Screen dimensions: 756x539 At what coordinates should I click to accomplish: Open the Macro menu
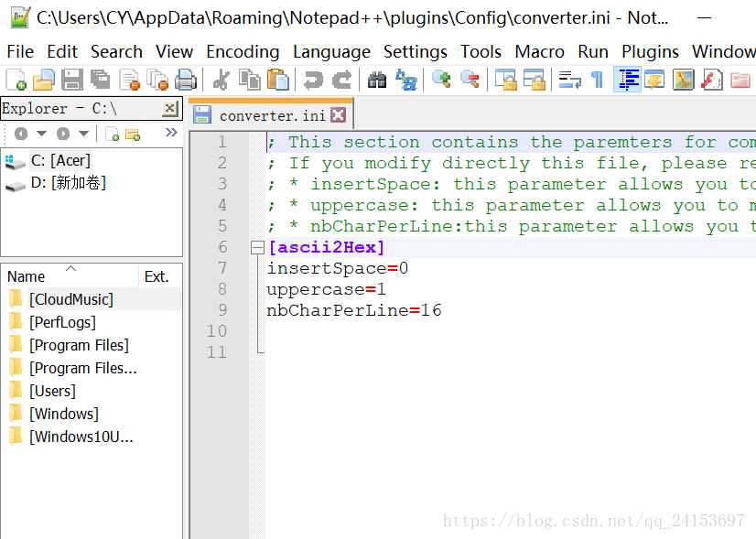pyautogui.click(x=539, y=51)
